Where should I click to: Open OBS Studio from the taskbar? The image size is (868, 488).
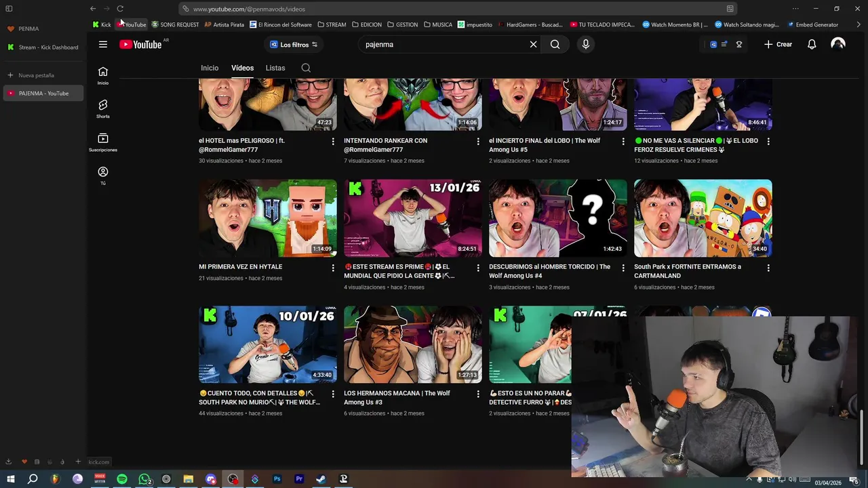[233, 479]
